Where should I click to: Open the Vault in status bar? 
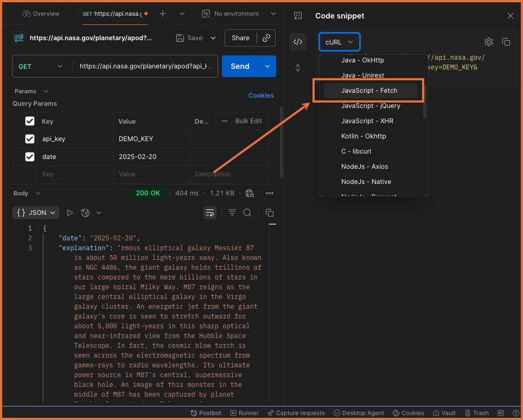[x=444, y=413]
